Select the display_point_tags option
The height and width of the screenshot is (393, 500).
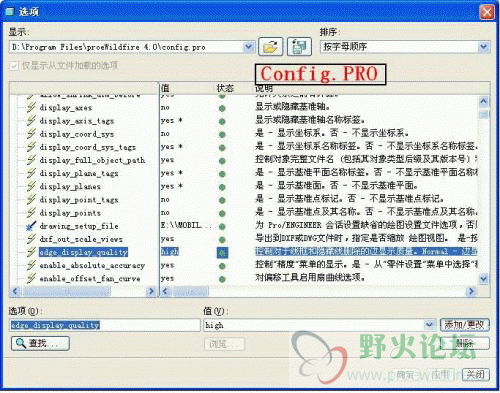(79, 200)
